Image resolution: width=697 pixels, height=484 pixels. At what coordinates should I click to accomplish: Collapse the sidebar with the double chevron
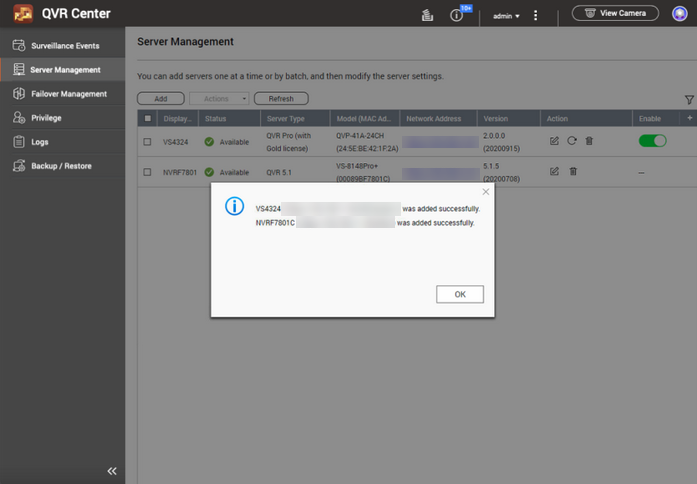tap(112, 471)
